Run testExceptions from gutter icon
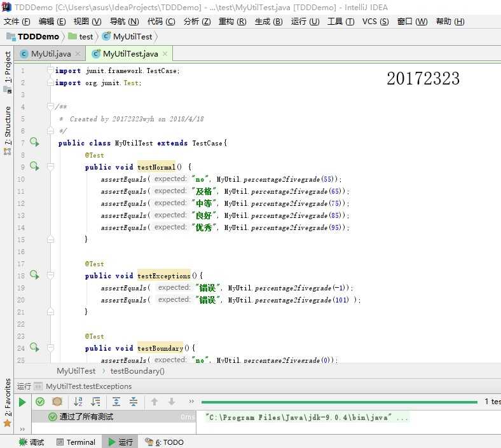This screenshot has width=501, height=448. pyautogui.click(x=34, y=275)
